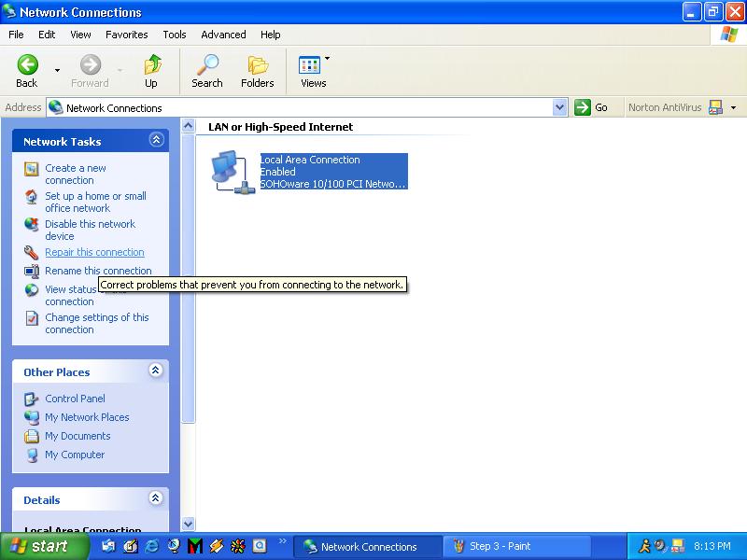Expand the Address bar dropdown
747x560 pixels.
559,107
